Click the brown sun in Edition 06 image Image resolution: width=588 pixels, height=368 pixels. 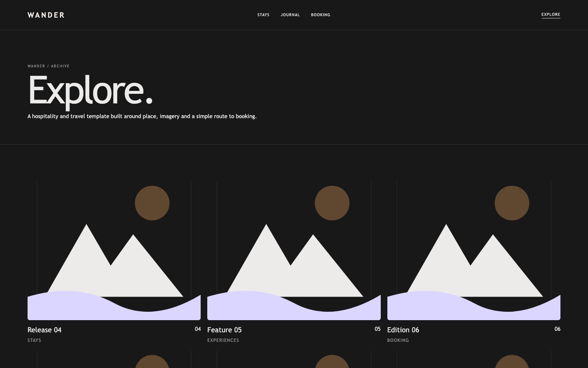(512, 203)
